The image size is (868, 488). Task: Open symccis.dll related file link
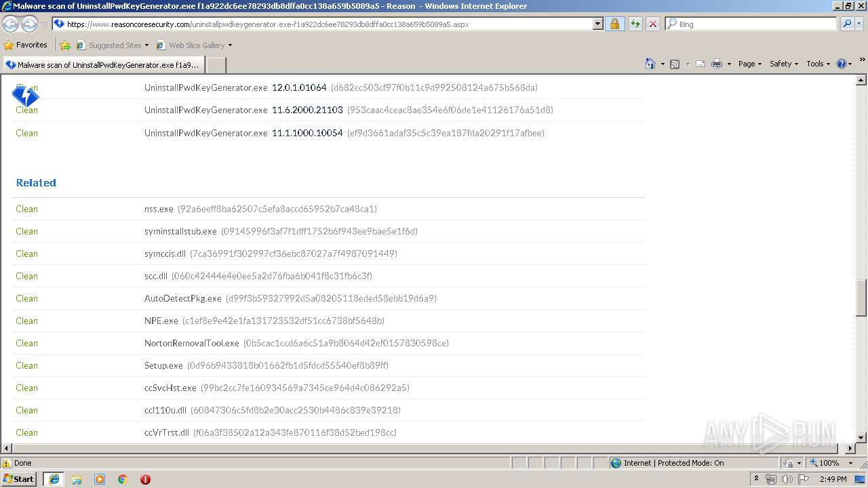[165, 253]
